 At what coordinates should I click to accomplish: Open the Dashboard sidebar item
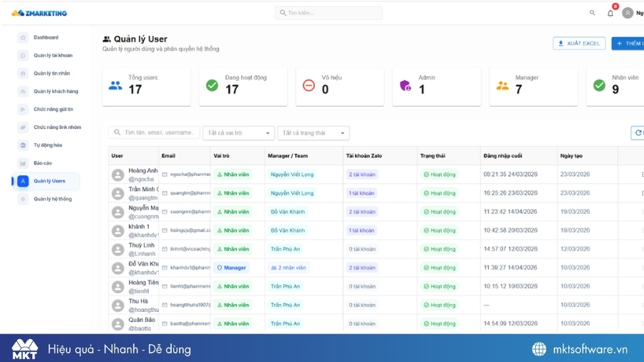pyautogui.click(x=46, y=37)
